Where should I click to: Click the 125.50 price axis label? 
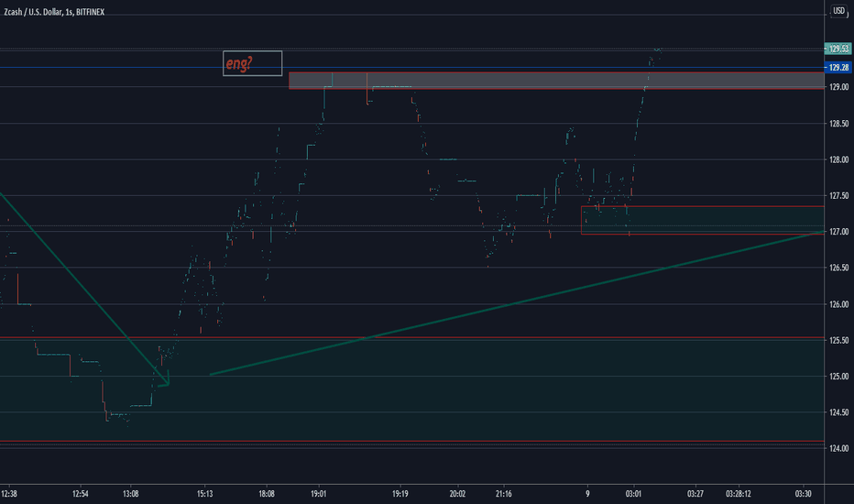[838, 340]
